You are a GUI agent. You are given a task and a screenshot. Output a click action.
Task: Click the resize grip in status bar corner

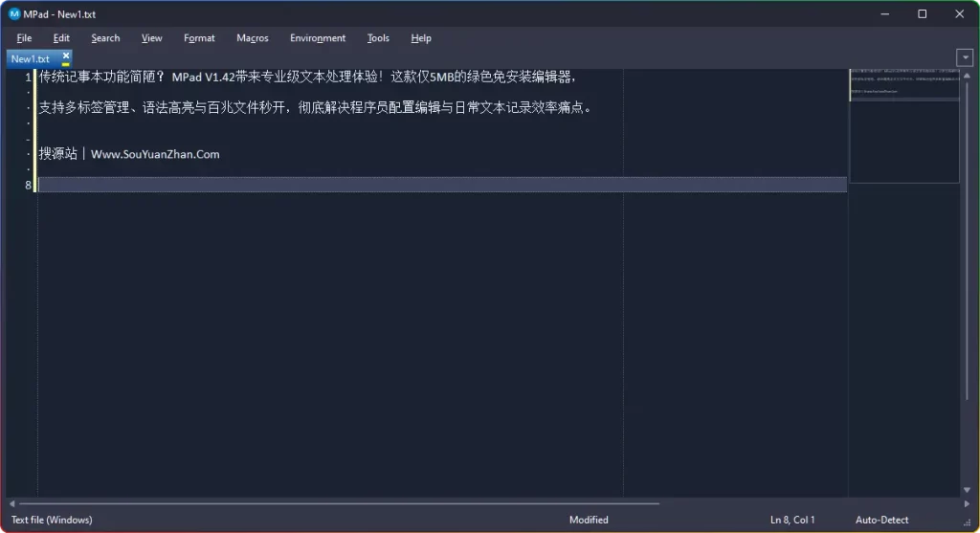pos(969,522)
